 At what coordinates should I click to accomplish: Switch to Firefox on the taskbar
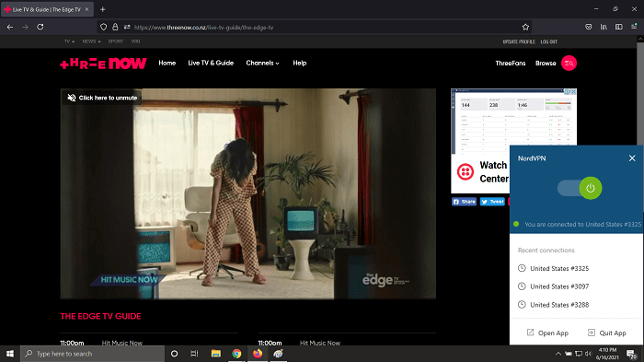point(258,354)
